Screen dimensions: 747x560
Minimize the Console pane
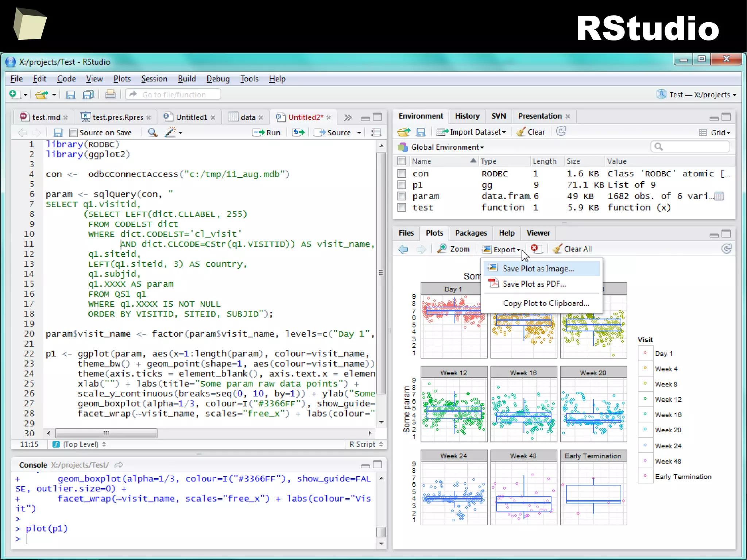coord(365,466)
